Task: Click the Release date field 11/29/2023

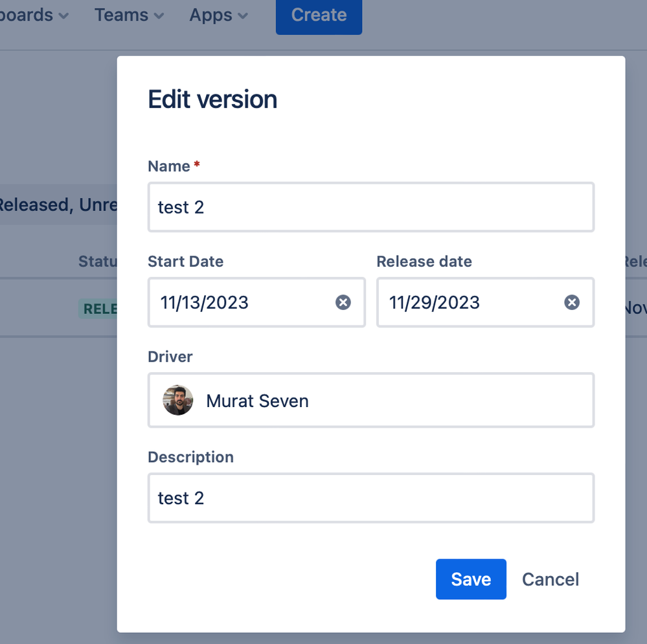Action: tap(485, 302)
